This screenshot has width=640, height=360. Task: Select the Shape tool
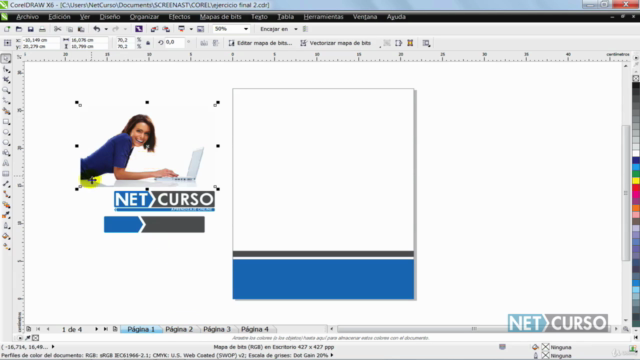coord(6,69)
